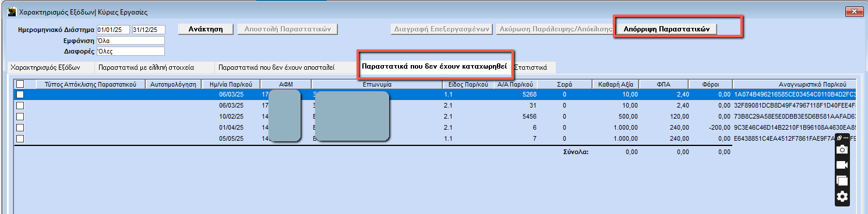
Task: Click Αποστολή Παραστατικών button
Action: (x=288, y=29)
